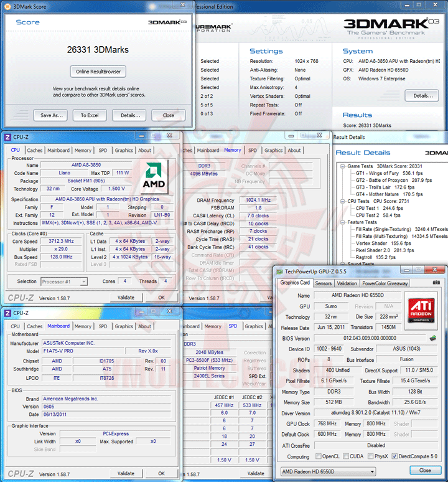
Task: Select Graphics Card tab in GPU-Z
Action: coord(295,283)
